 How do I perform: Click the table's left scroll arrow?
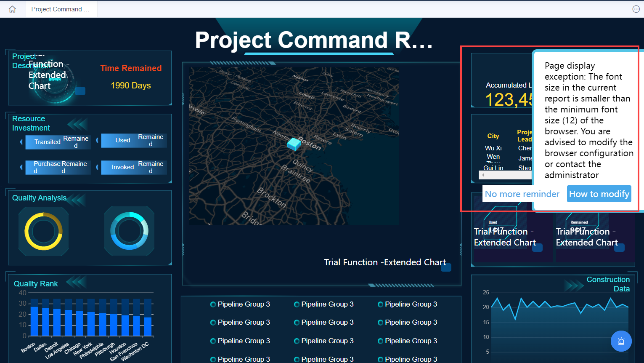[483, 175]
